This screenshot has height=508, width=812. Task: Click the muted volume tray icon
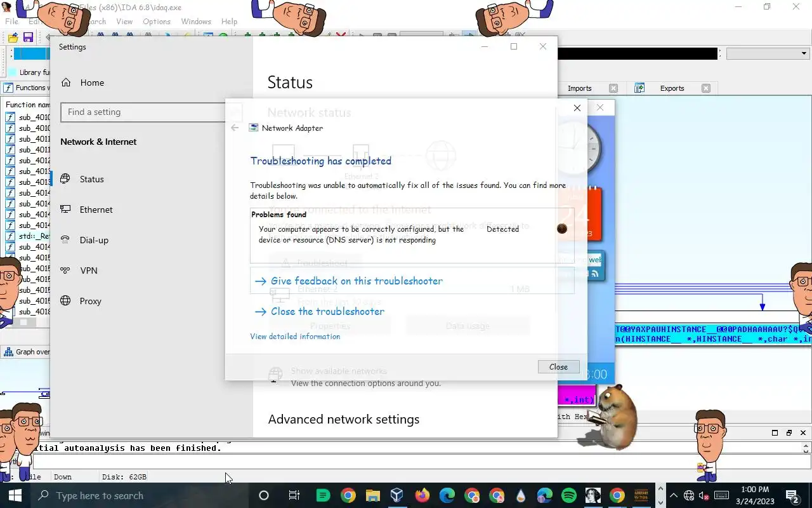click(704, 495)
